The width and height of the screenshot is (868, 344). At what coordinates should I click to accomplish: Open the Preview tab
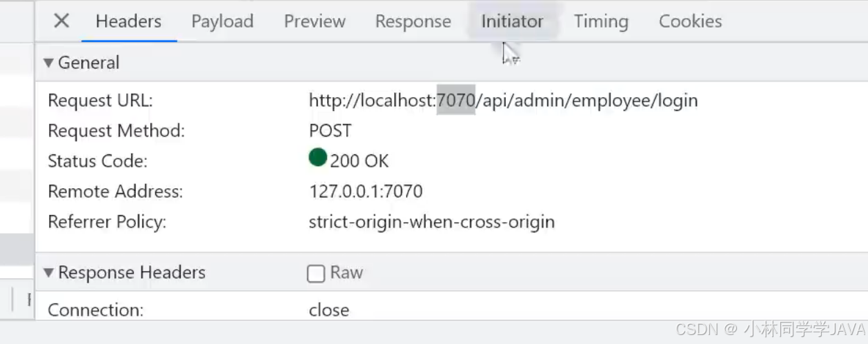(315, 21)
